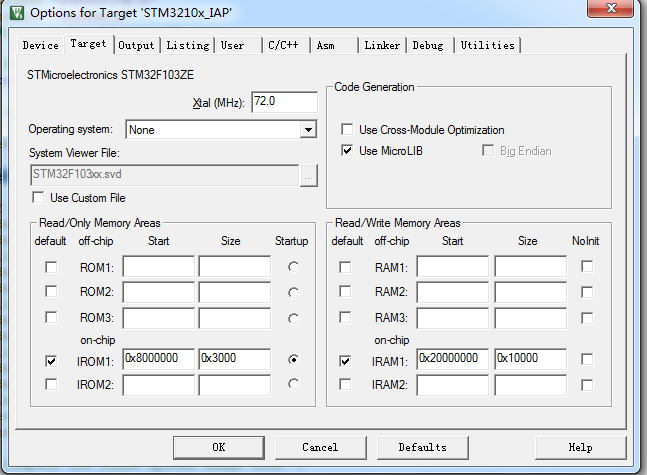Switch to the Device tab

tap(40, 45)
